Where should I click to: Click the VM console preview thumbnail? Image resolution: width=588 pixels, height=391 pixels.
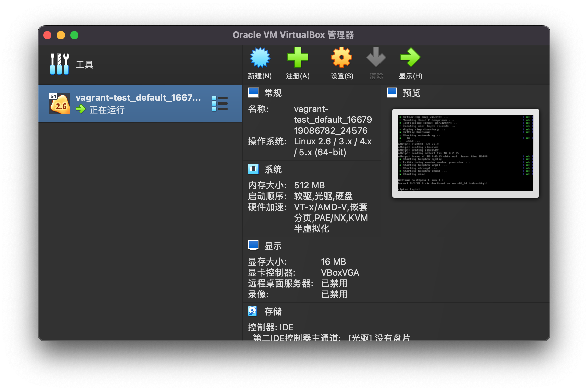point(466,153)
